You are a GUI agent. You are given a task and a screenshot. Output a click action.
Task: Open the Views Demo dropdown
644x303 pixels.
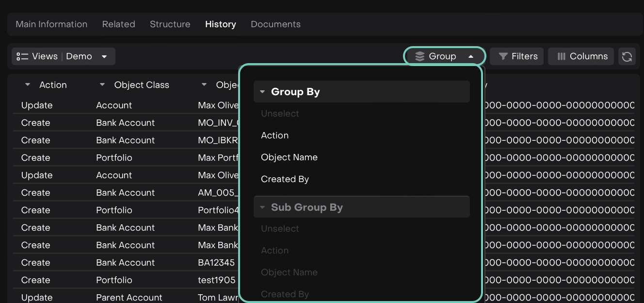click(104, 56)
